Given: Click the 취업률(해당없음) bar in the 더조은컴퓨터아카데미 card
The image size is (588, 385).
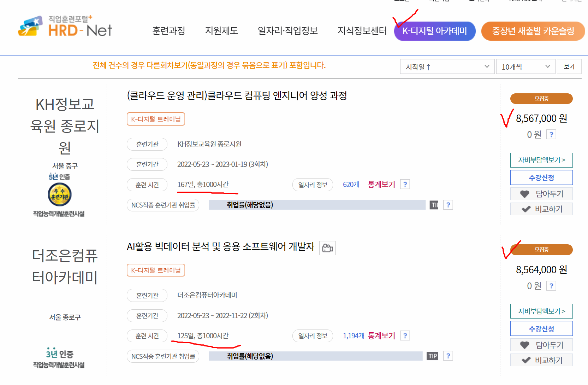Looking at the screenshot, I should [x=316, y=356].
